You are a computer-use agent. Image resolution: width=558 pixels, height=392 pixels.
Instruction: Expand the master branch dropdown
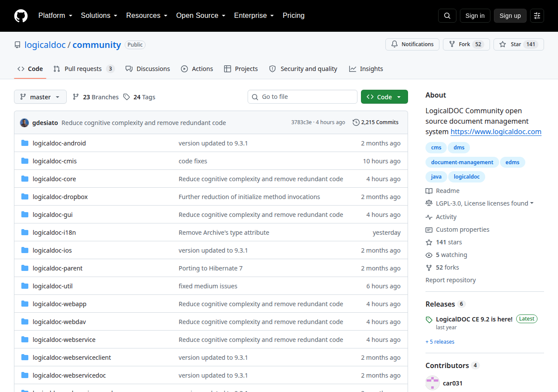(40, 97)
